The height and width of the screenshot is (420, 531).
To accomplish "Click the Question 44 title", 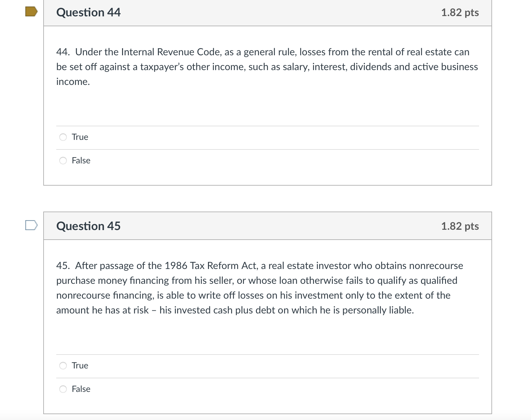I will (88, 12).
